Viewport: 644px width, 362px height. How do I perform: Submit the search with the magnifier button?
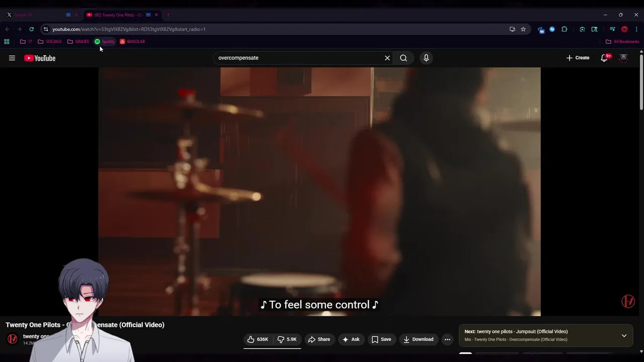404,58
